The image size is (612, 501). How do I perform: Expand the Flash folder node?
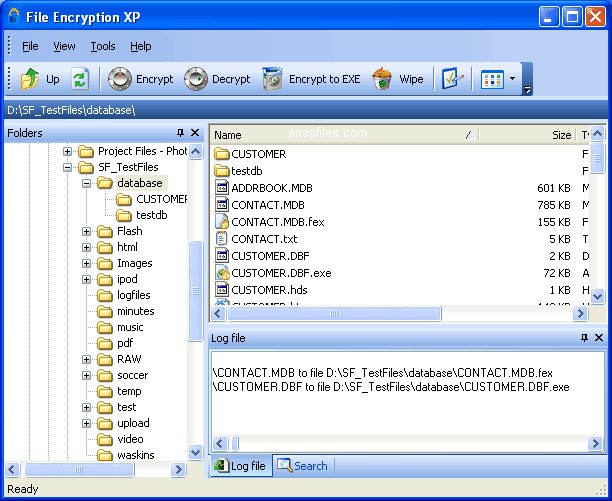tap(86, 231)
